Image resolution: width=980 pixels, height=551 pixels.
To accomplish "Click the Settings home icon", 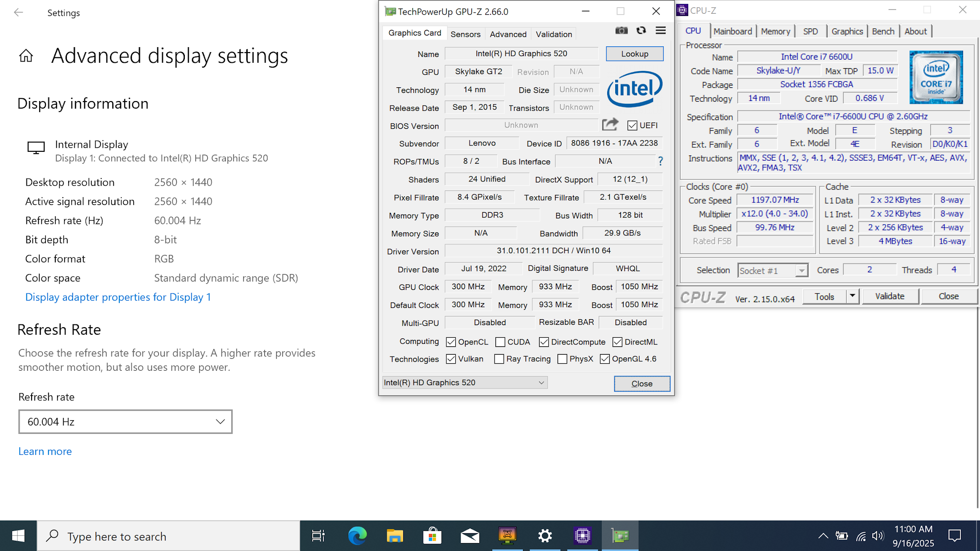I will point(26,56).
